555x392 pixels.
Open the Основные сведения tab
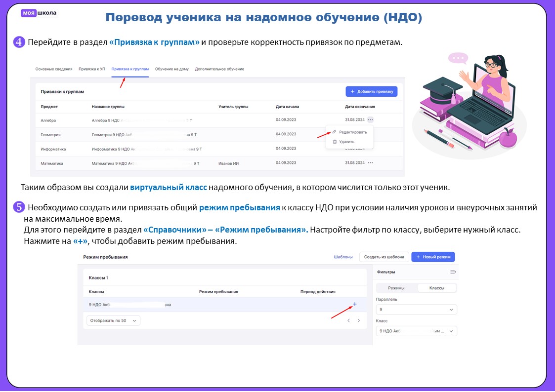tap(54, 69)
